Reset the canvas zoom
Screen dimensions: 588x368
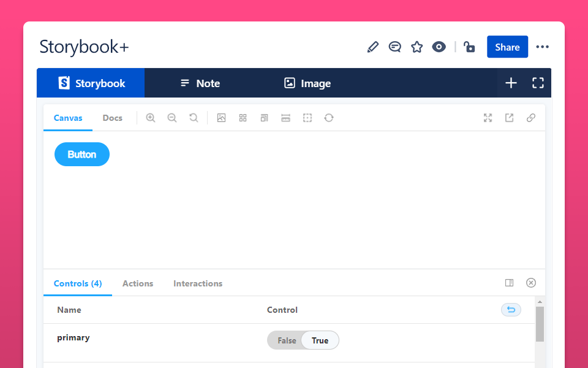[194, 118]
